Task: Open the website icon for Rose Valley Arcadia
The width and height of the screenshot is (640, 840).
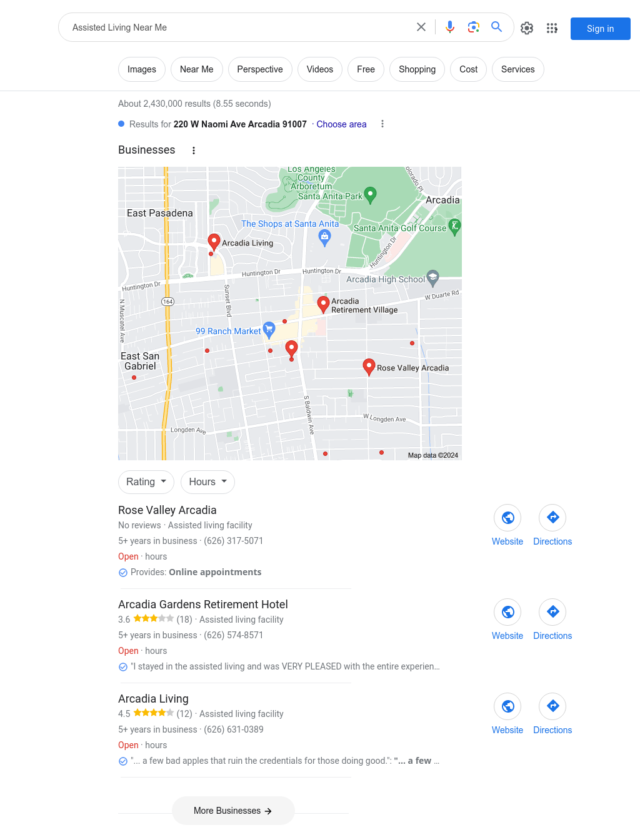Action: point(507,518)
